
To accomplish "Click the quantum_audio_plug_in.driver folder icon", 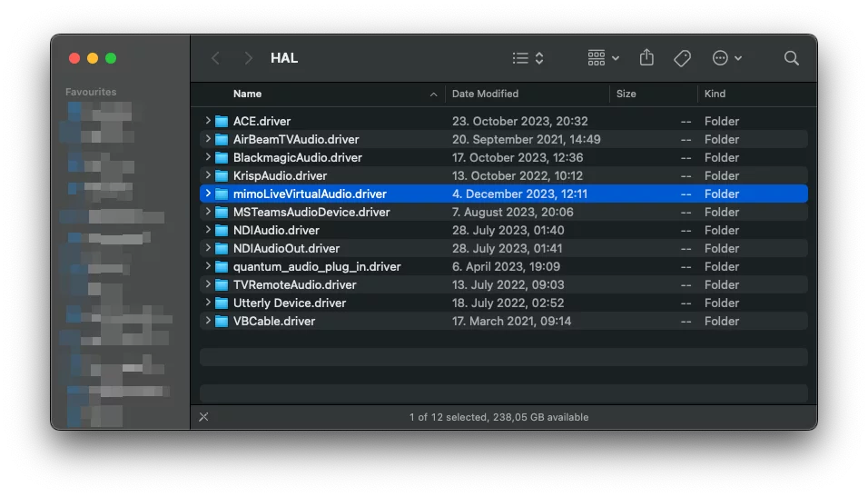I will [x=222, y=266].
